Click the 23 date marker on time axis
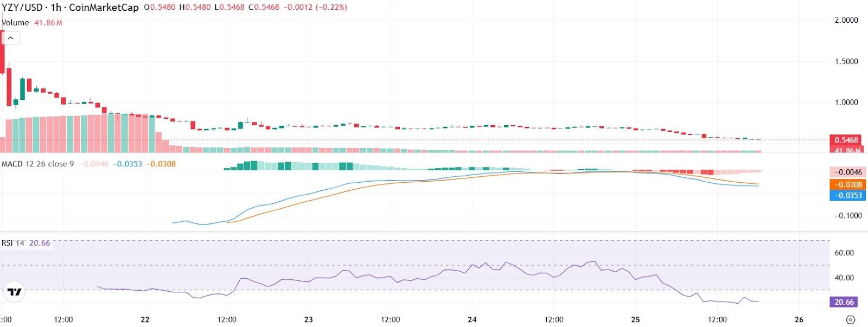The height and width of the screenshot is (327, 868). [309, 319]
